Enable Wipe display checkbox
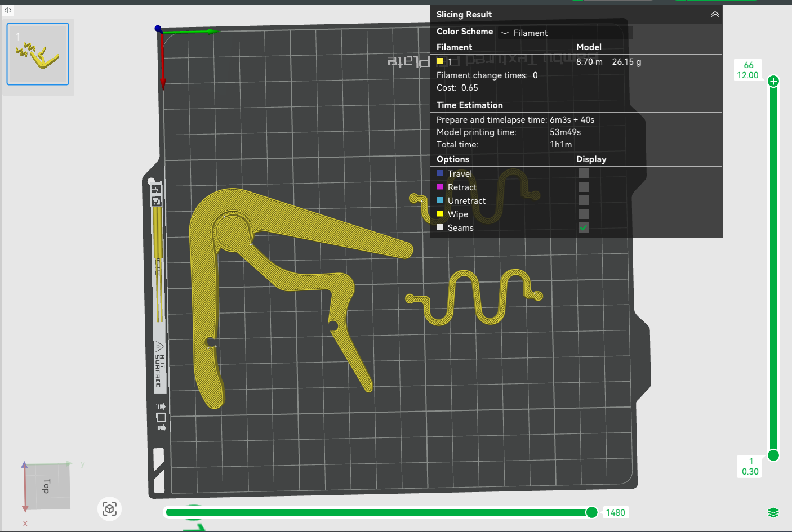Image resolution: width=792 pixels, height=532 pixels. [584, 214]
